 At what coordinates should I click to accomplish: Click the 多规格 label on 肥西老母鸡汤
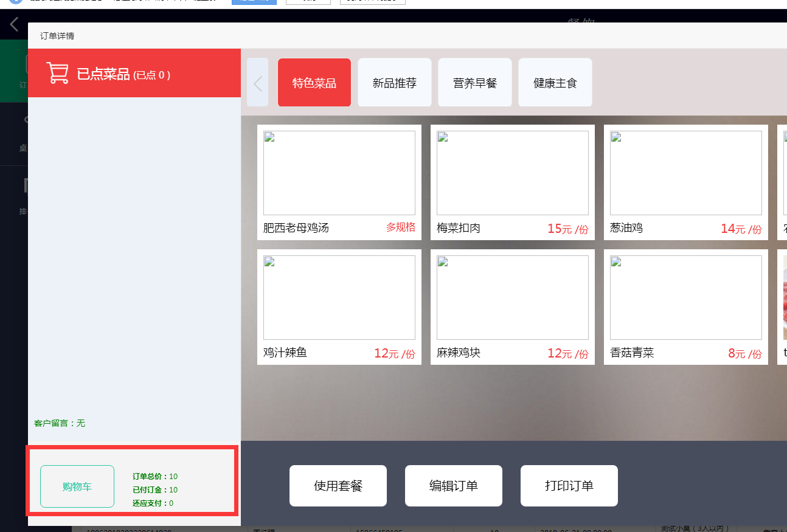click(x=401, y=227)
